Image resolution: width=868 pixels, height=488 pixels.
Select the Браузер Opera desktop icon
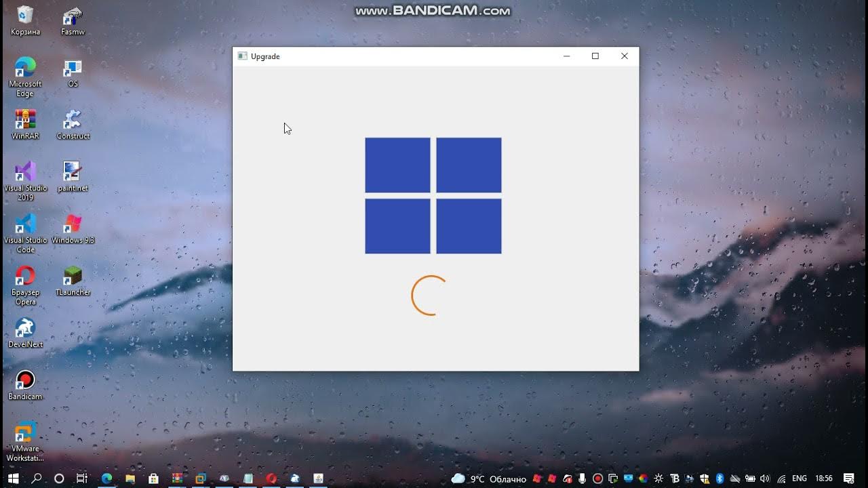25,286
